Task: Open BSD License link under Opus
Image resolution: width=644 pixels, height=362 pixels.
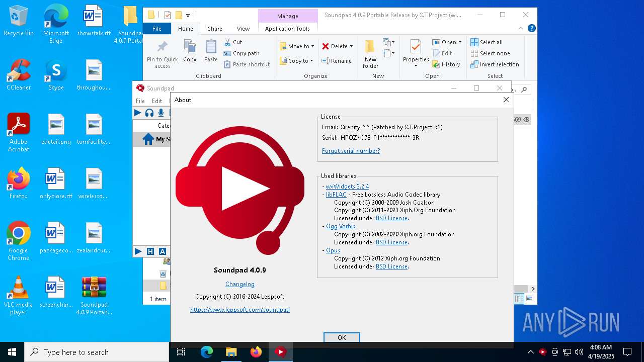Action: coord(391,266)
